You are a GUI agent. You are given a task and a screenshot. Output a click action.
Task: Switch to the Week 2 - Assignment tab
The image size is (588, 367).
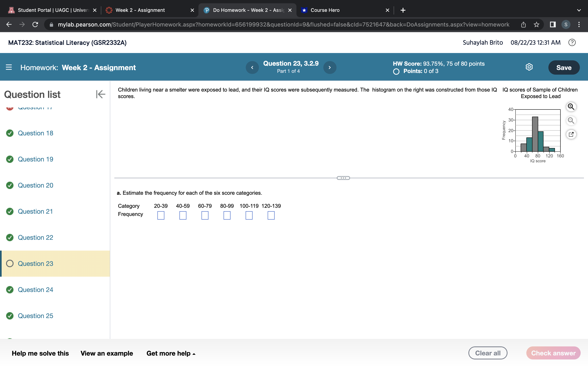pos(140,10)
